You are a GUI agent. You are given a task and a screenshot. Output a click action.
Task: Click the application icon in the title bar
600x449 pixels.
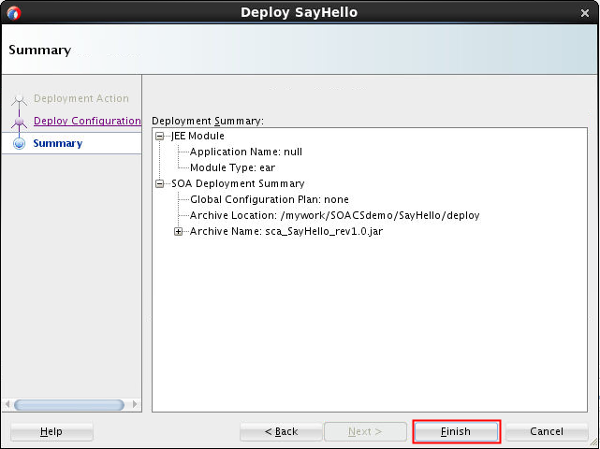pos(14,13)
